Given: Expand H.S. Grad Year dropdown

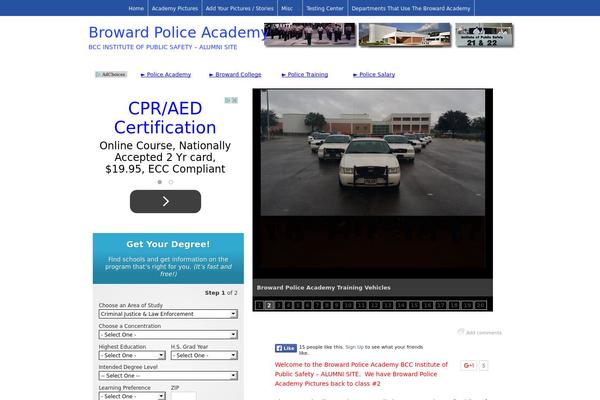Looking at the screenshot, I should tap(204, 355).
